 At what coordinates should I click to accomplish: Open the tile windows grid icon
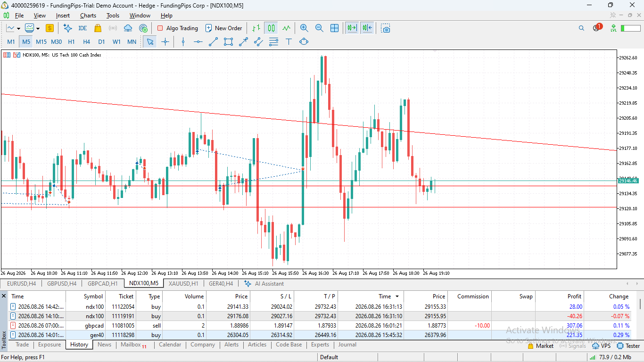[x=334, y=28]
